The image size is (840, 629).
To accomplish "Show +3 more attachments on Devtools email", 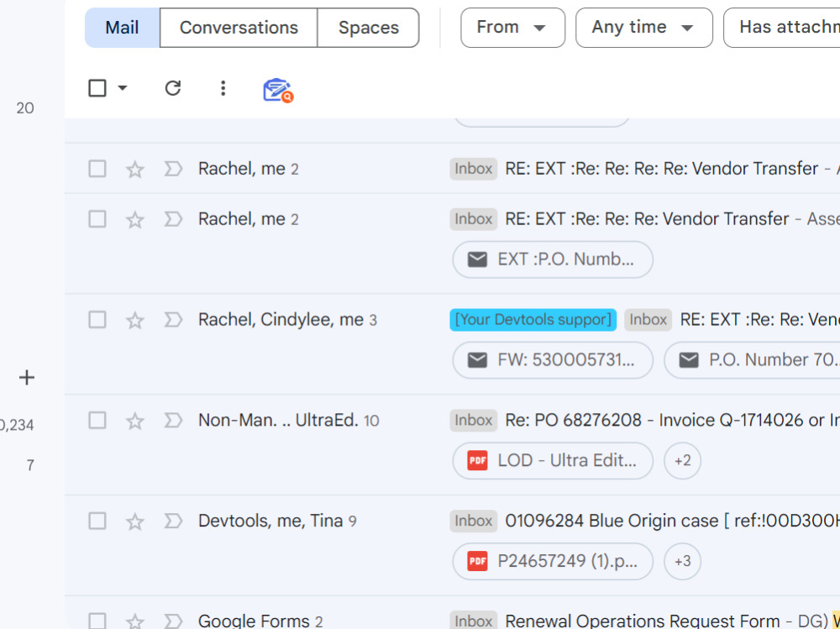I will pyautogui.click(x=682, y=562).
